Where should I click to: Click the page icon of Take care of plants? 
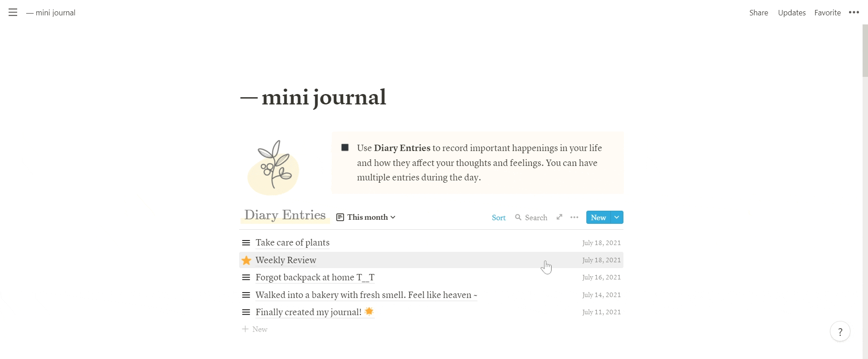[246, 243]
